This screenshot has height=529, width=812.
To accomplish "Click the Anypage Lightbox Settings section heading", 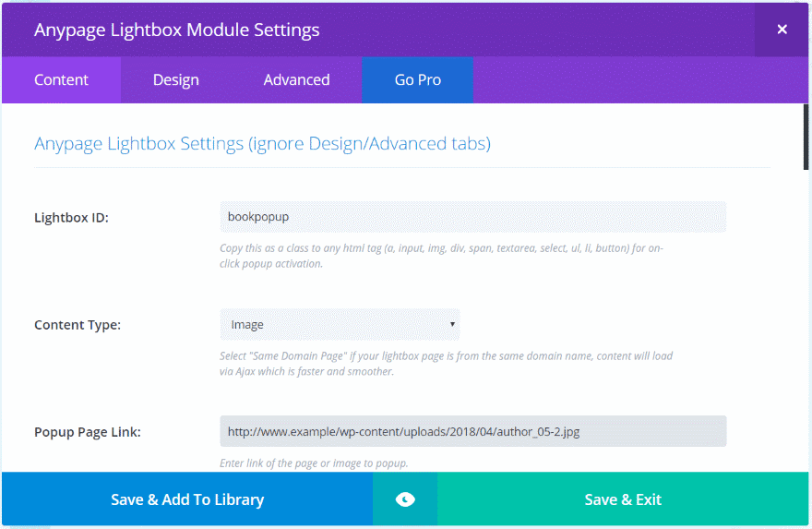I will click(x=262, y=144).
